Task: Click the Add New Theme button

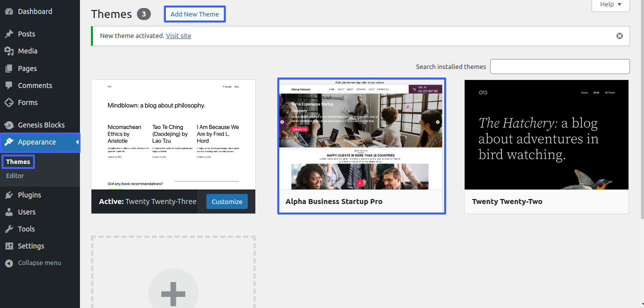Action: [x=195, y=14]
